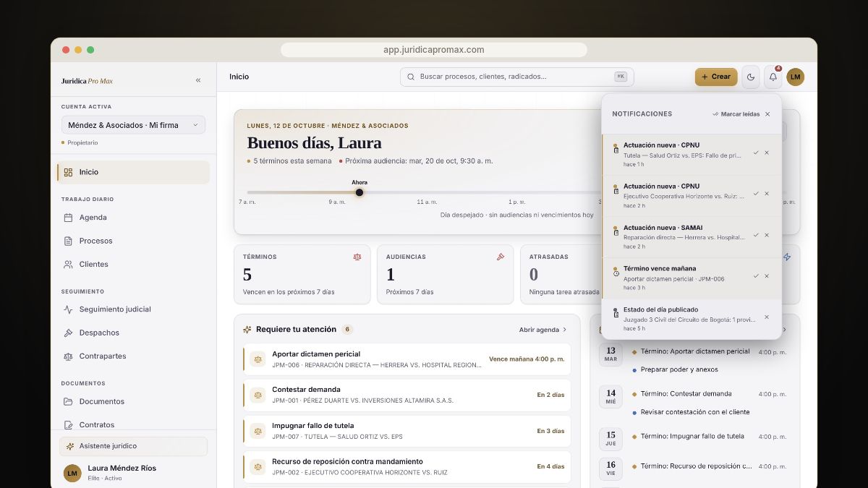Dismiss the Ejecutivo Cooperativa Horizonte notification

(767, 194)
